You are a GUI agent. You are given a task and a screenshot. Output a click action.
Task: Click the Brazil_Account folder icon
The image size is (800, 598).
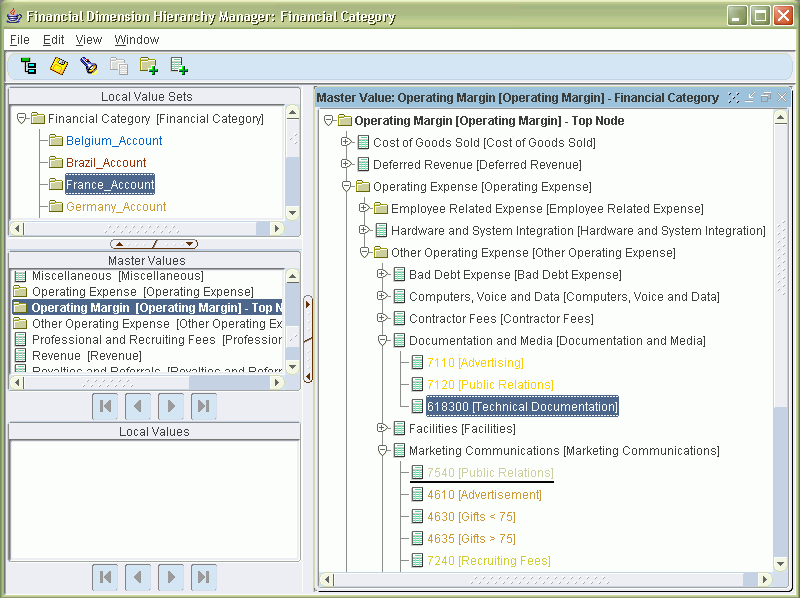coord(56,162)
